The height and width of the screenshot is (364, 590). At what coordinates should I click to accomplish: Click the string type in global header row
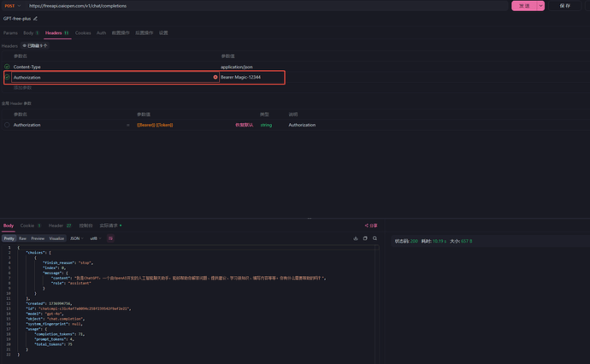tap(266, 125)
